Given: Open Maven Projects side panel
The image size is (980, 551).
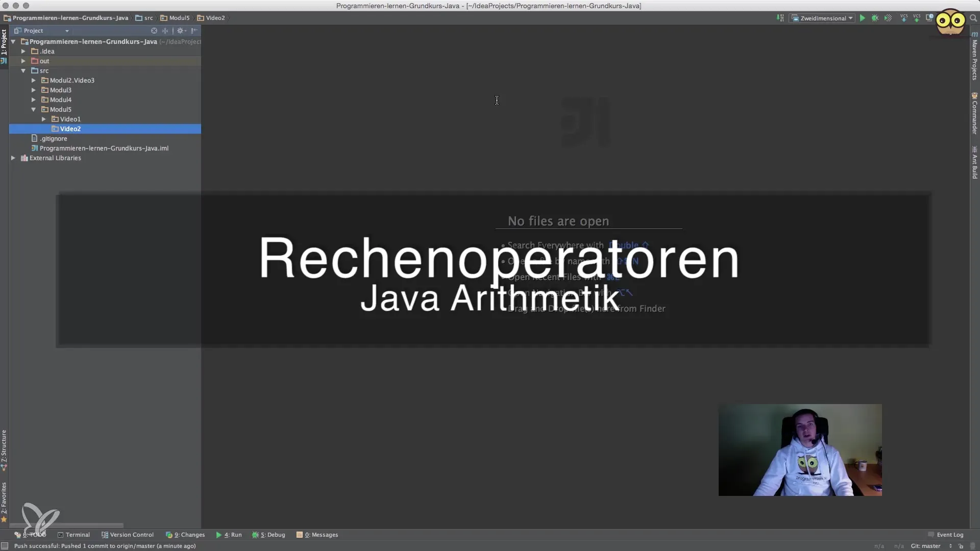Looking at the screenshot, I should (974, 56).
